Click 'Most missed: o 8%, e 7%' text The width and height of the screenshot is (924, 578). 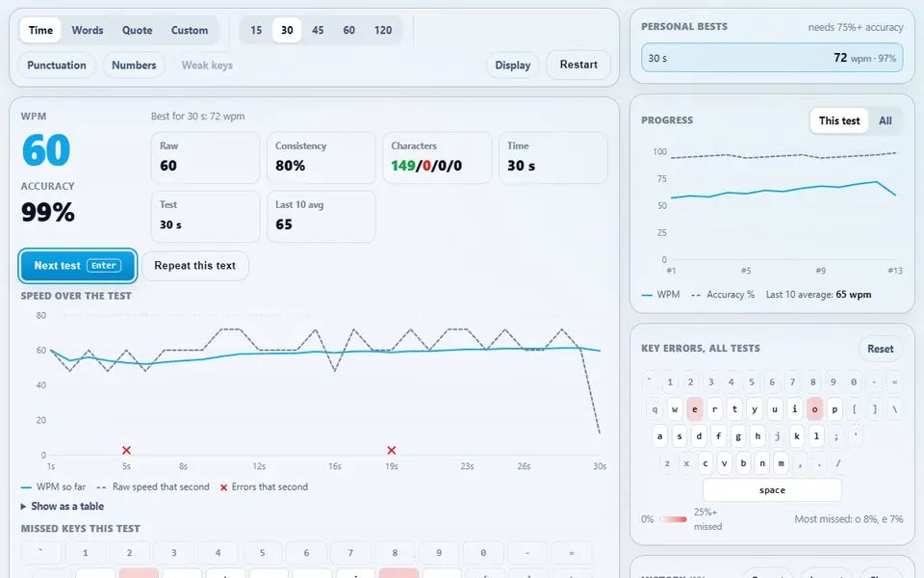849,519
